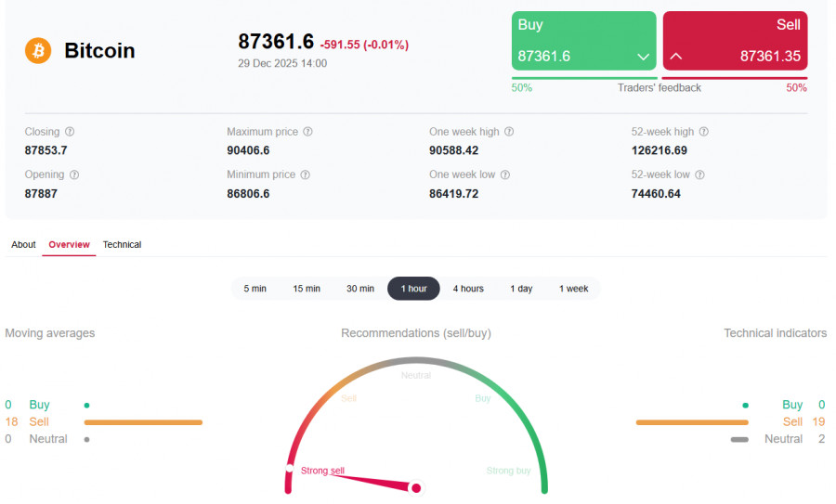Click the Bitcoin price 87361.6
This screenshot has width=836, height=504.
click(276, 42)
